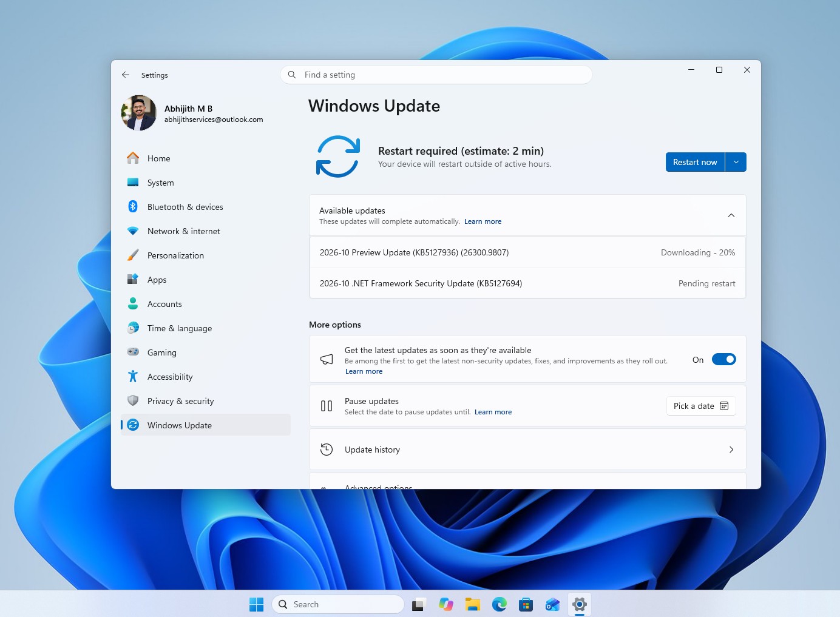Open Home in the sidebar
The height and width of the screenshot is (617, 840).
click(x=206, y=158)
